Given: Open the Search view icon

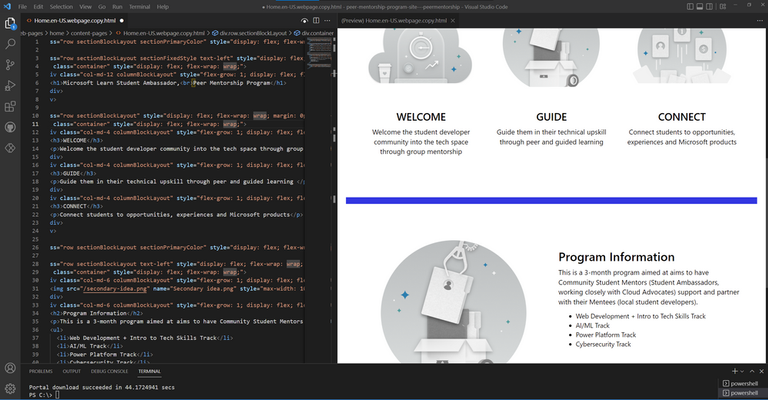Looking at the screenshot, I should coord(10,44).
